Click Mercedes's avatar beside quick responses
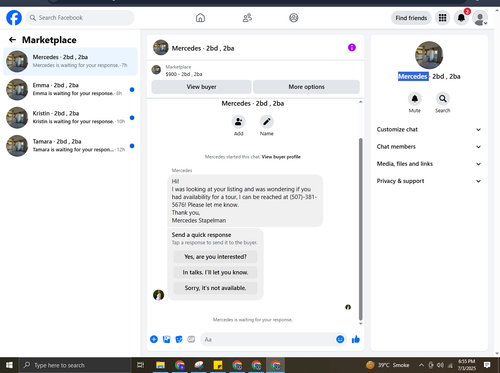This screenshot has height=373, width=500. (x=158, y=295)
